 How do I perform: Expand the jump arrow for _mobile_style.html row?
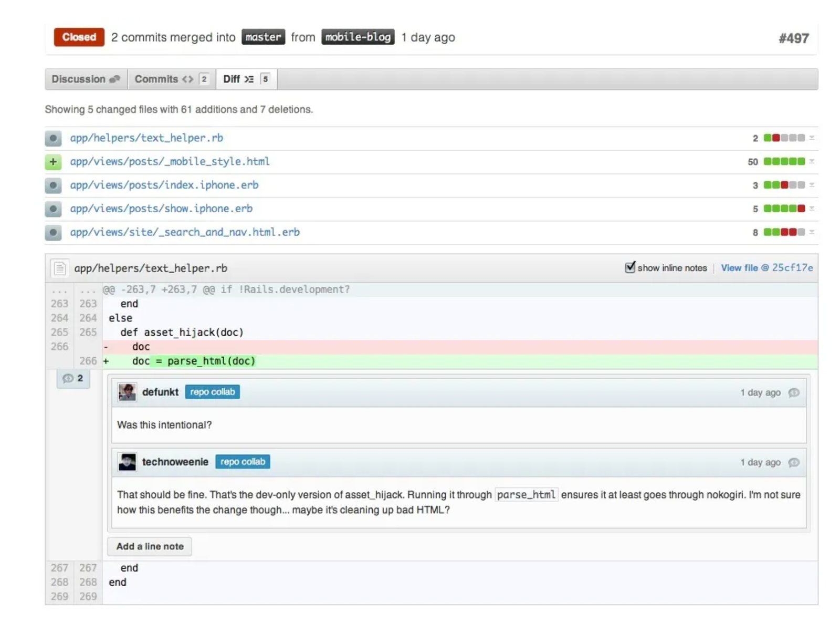(812, 162)
